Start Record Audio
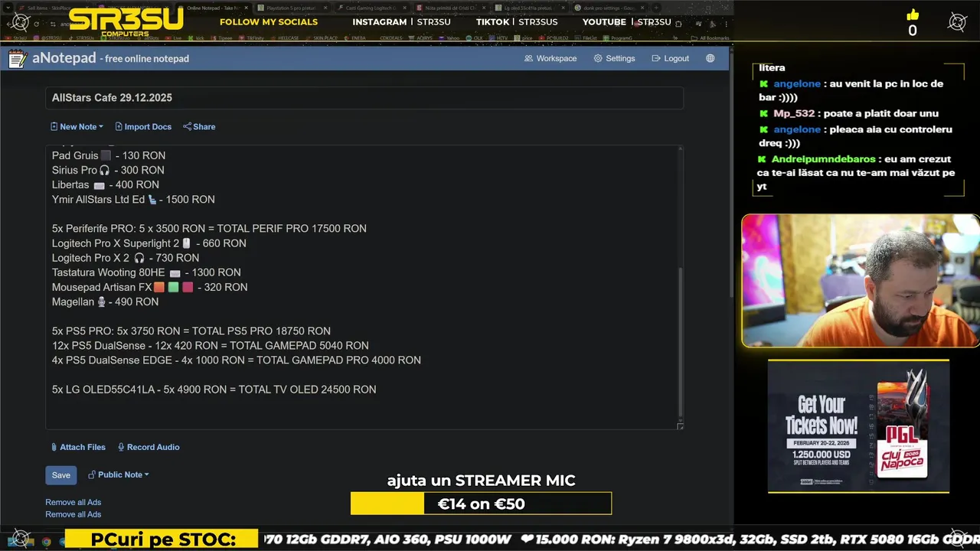Screen dimensions: 980x551 pos(149,447)
